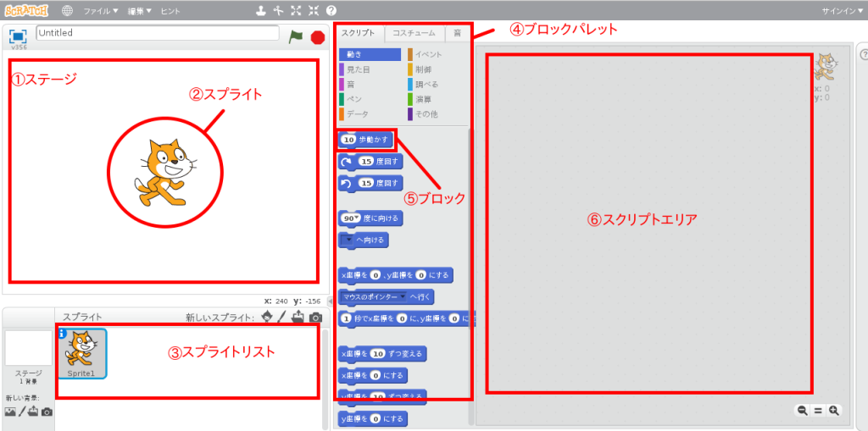Choose new sprite from library icon
The height and width of the screenshot is (431, 868).
(x=267, y=317)
